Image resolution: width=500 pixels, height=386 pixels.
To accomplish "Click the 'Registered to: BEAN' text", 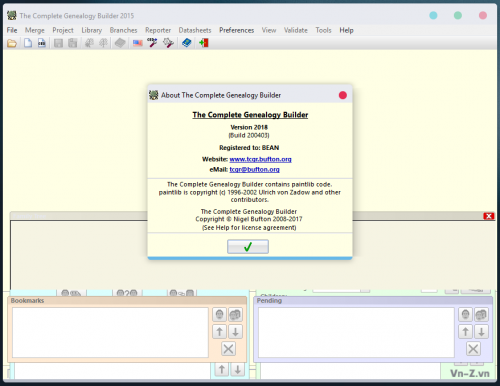I will click(249, 147).
